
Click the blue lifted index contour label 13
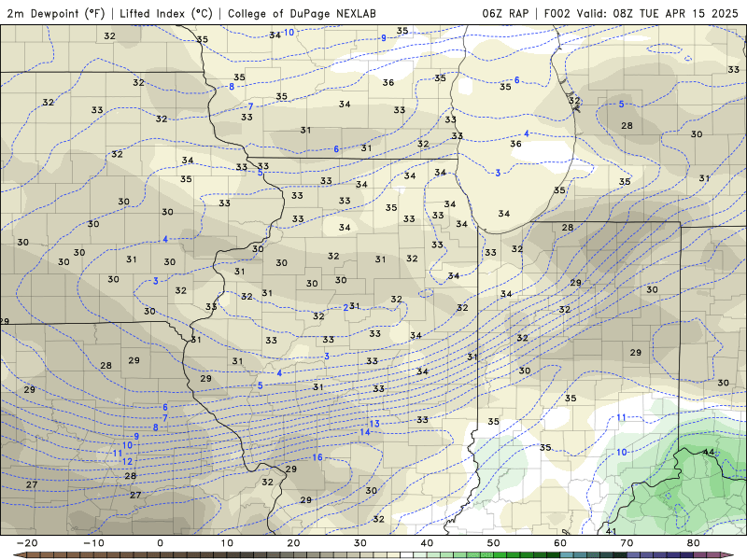374,424
